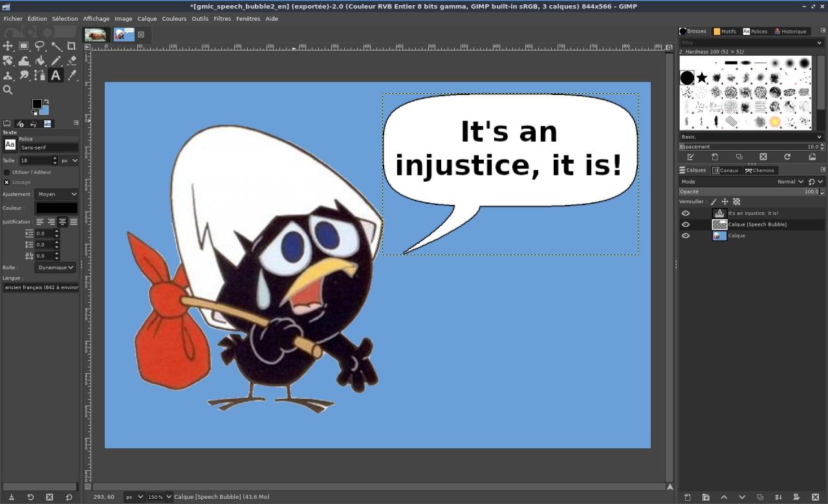Delete the selected layer
The width and height of the screenshot is (828, 504).
pos(815,497)
